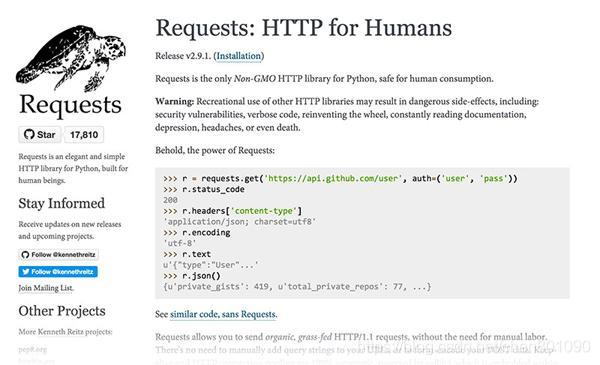Follow @kennethreitz on GitHub button
The height and width of the screenshot is (365, 600).
(x=58, y=255)
